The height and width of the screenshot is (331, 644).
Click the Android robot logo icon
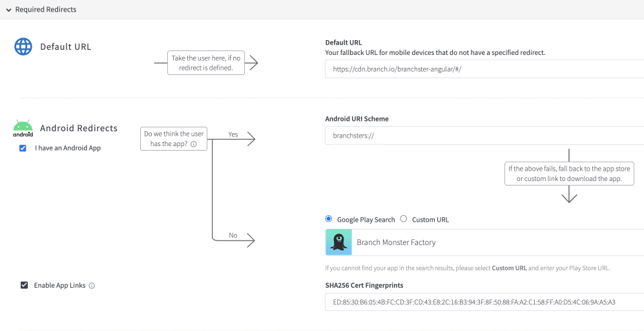(23, 128)
